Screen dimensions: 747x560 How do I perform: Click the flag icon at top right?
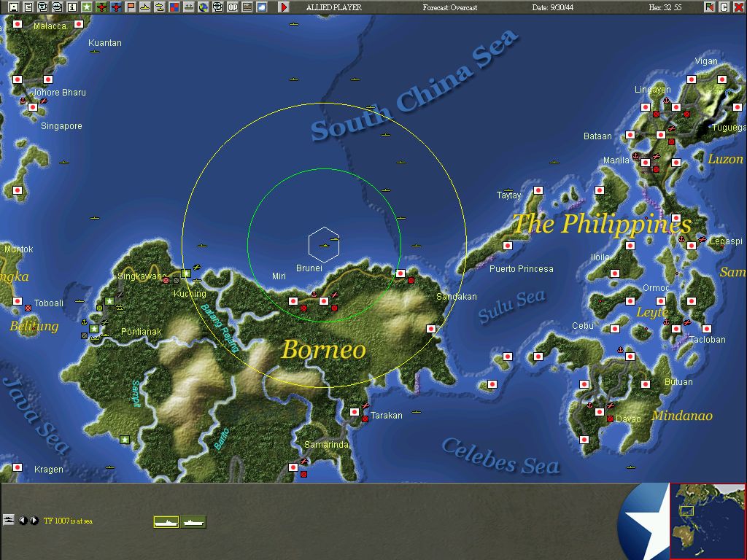[x=710, y=7]
